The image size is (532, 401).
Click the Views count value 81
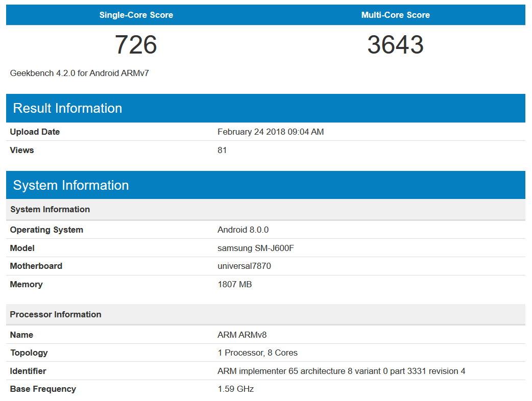point(222,150)
